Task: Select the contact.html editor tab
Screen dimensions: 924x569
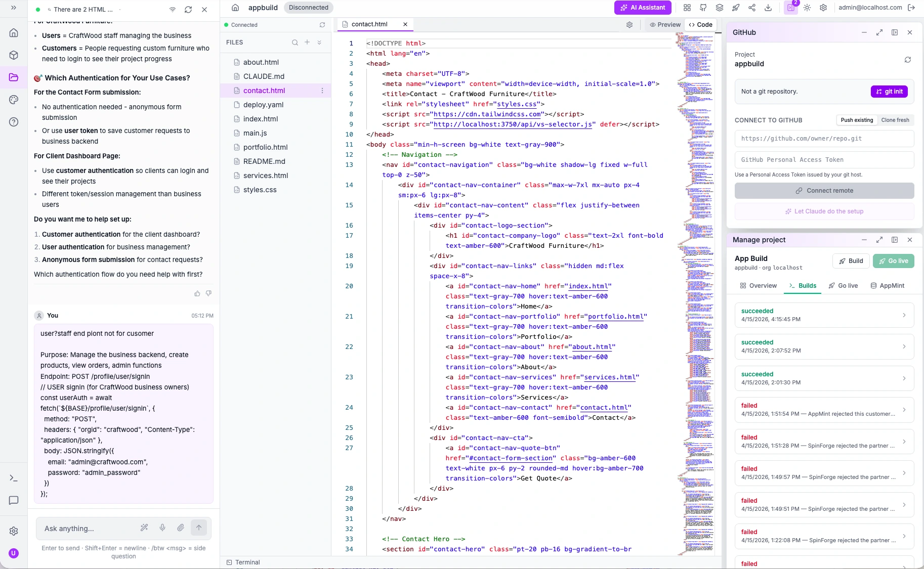Action: coord(369,24)
